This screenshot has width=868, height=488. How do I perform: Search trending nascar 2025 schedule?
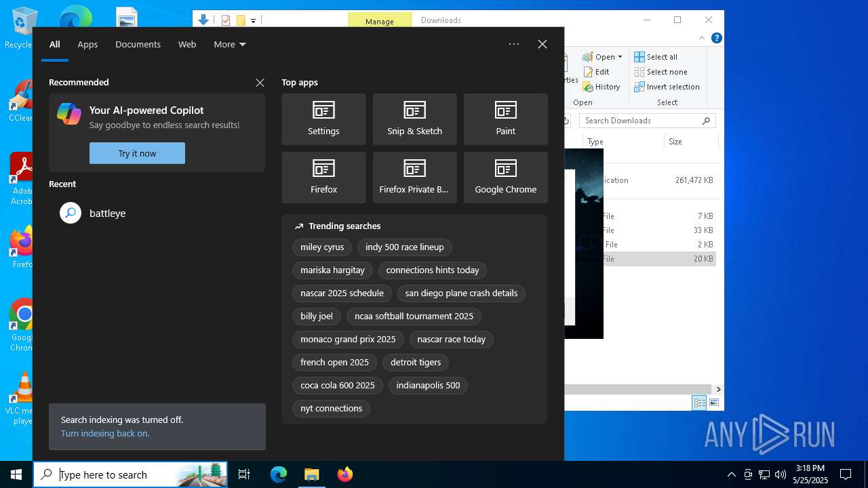(x=342, y=293)
